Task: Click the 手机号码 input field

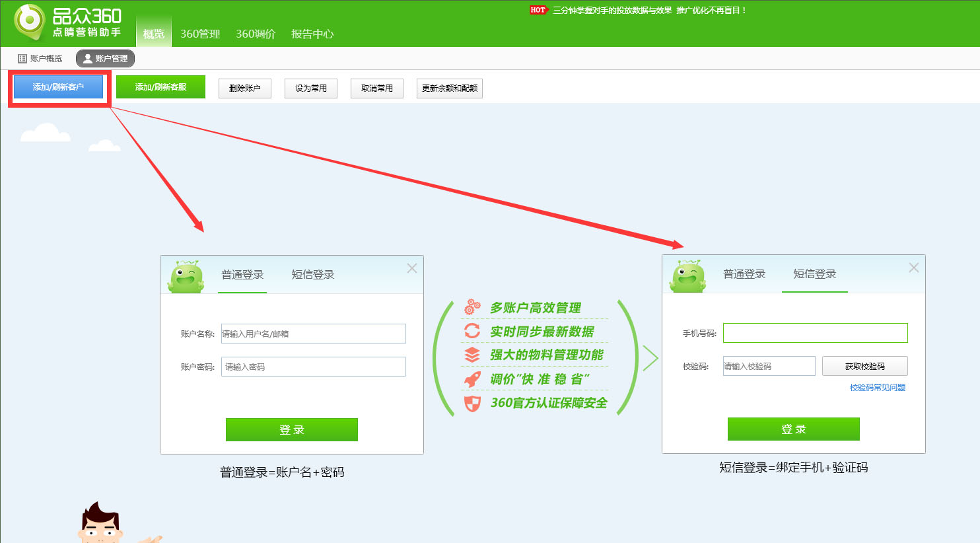Action: coord(815,333)
